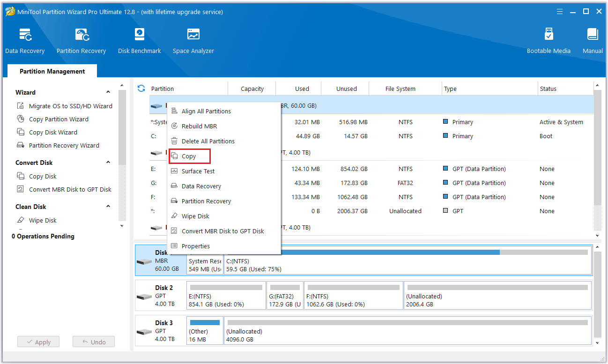The image size is (608, 364).
Task: Click the Apply button
Action: pos(38,342)
